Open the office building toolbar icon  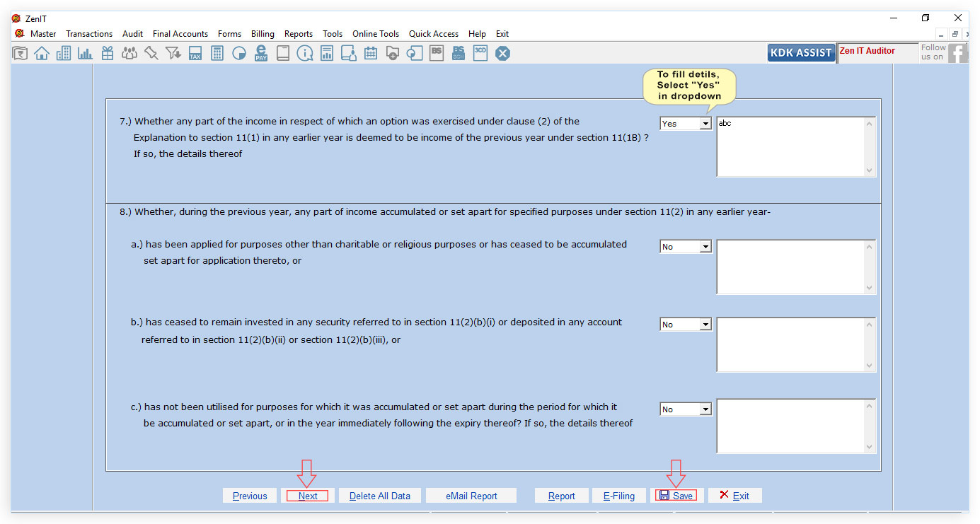(64, 53)
